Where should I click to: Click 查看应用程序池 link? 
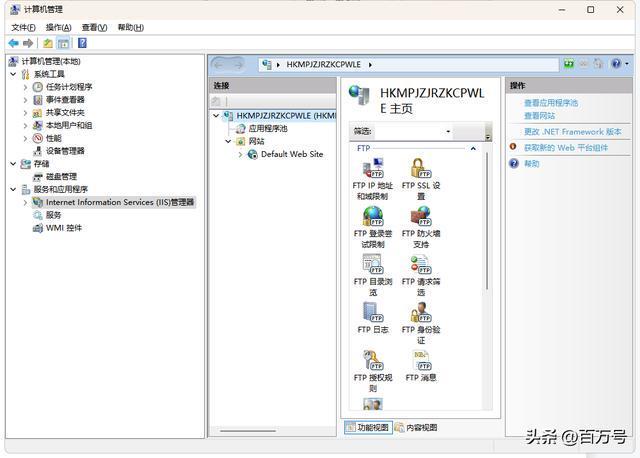coord(551,103)
